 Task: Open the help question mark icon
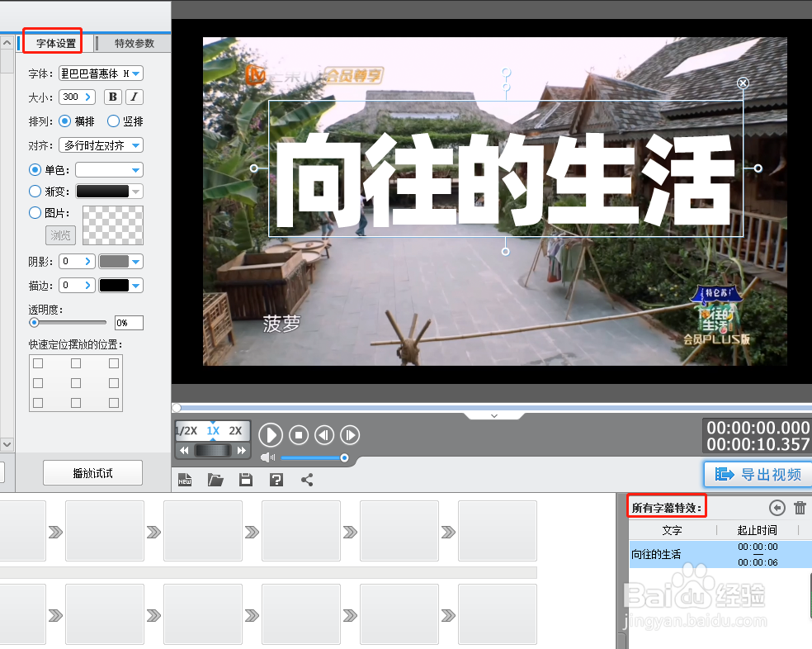click(276, 480)
